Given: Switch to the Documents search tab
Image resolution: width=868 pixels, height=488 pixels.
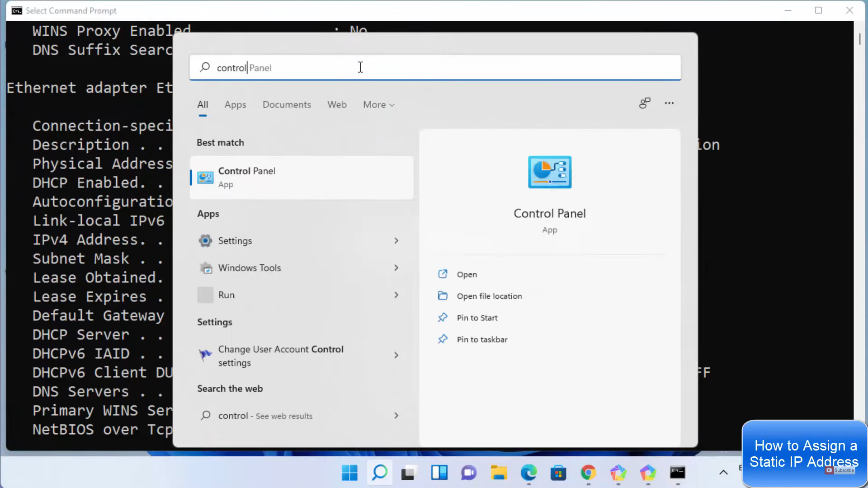Looking at the screenshot, I should pyautogui.click(x=287, y=105).
